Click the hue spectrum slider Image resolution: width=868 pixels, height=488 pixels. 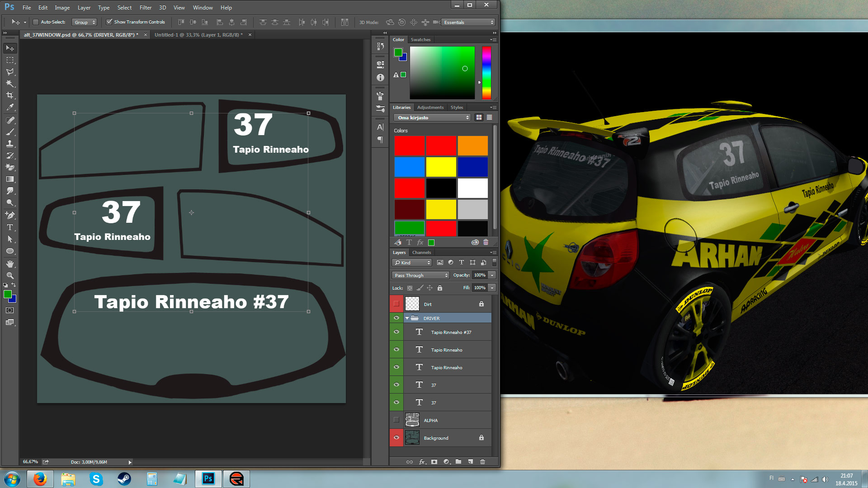[x=486, y=73]
